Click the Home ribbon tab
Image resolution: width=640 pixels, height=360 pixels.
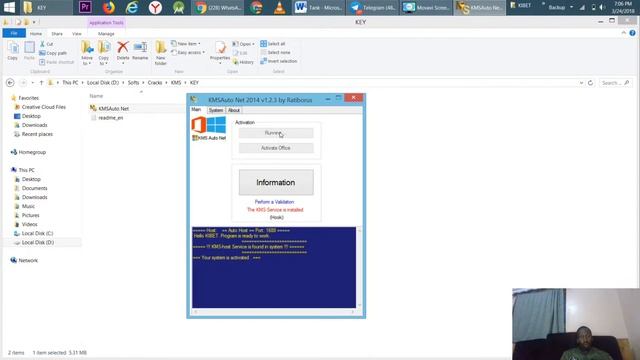point(36,33)
